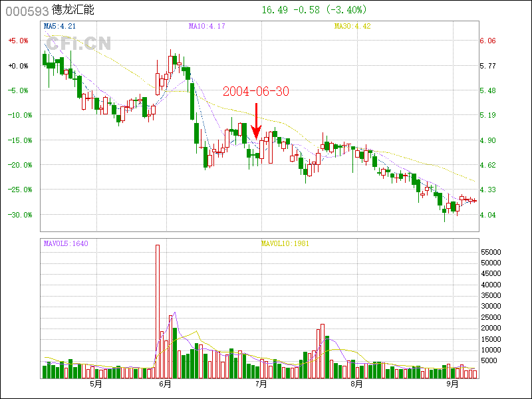Click the CFI.CN watermark logo
Viewport: 532px width, 399px height.
(x=78, y=44)
